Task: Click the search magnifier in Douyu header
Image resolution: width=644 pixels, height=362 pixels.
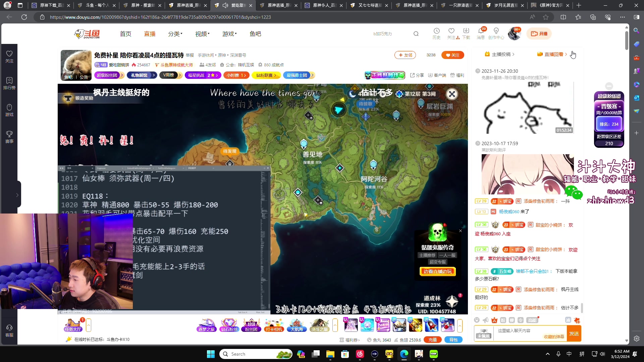Action: [416, 34]
